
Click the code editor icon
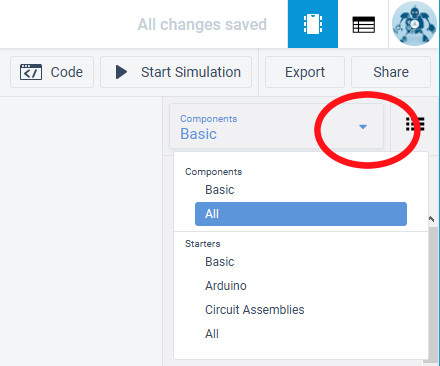coord(31,72)
